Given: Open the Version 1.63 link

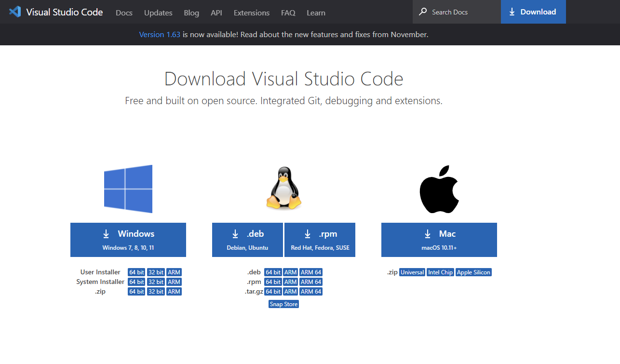Looking at the screenshot, I should 160,34.
